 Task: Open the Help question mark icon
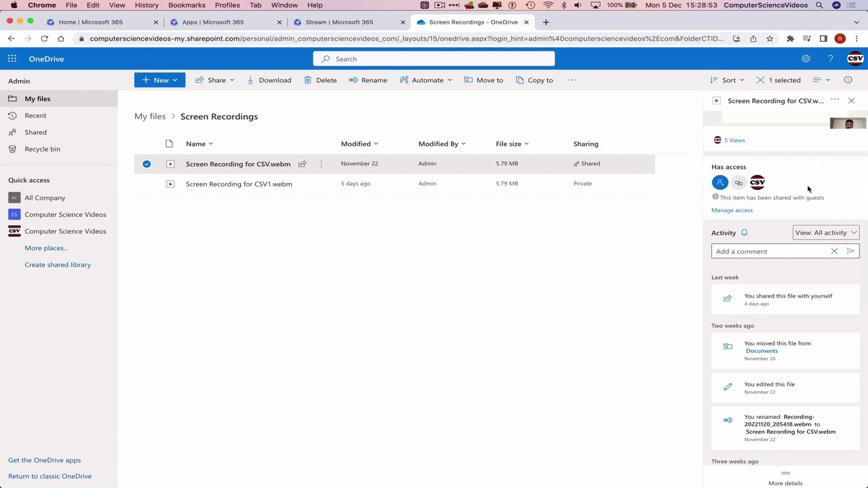830,59
